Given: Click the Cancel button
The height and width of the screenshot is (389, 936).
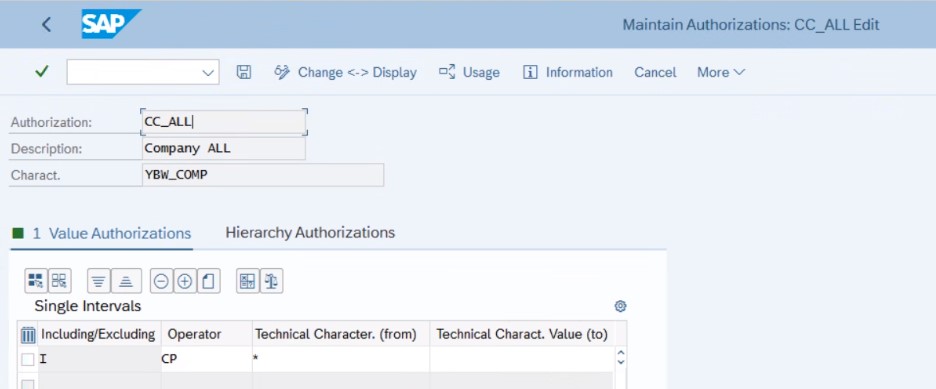Looking at the screenshot, I should tap(655, 72).
